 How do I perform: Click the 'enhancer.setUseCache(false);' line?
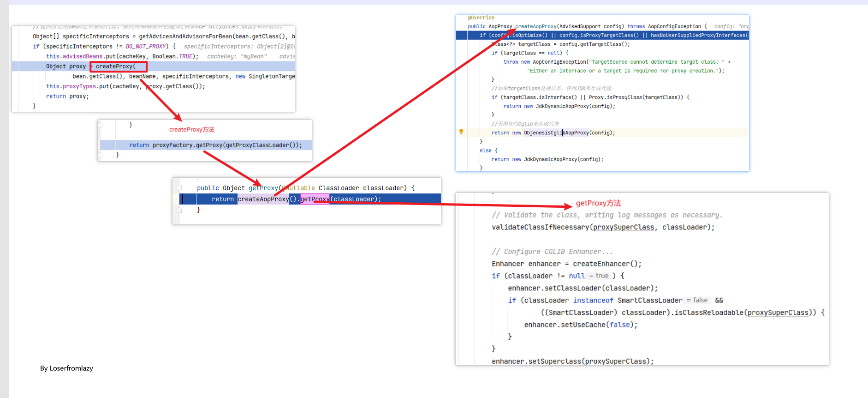[x=581, y=325]
